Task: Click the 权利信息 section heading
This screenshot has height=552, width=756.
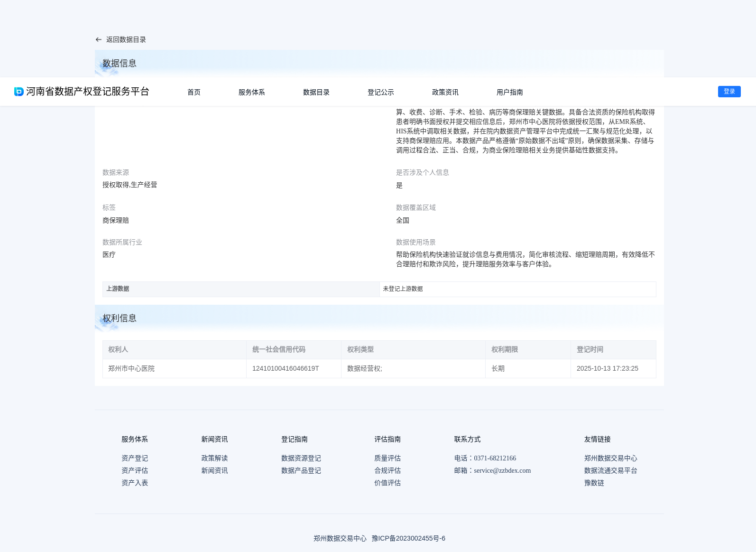Action: [x=120, y=318]
